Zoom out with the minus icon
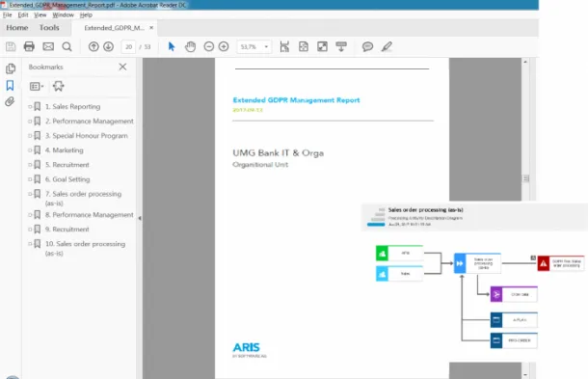The height and width of the screenshot is (379, 588). [209, 46]
